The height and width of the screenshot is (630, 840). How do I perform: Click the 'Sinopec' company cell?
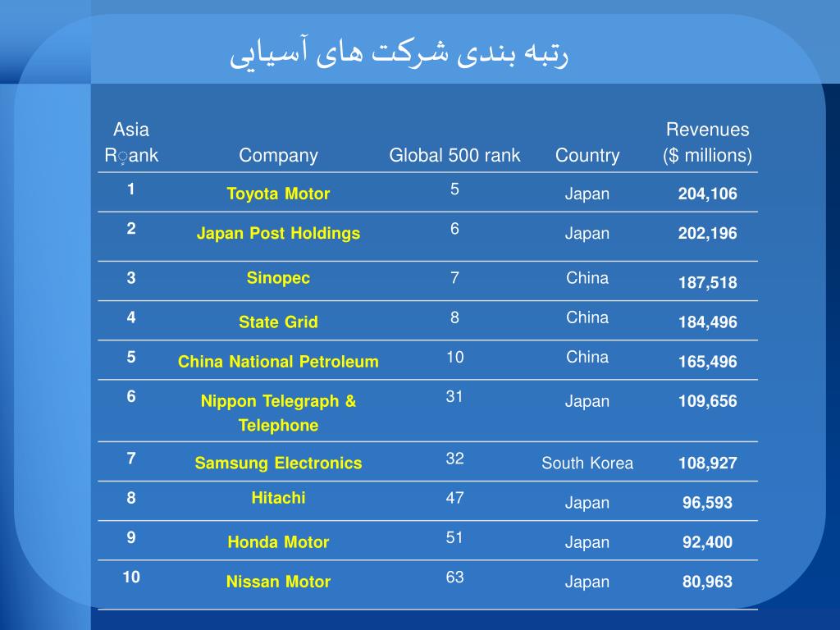(x=278, y=278)
